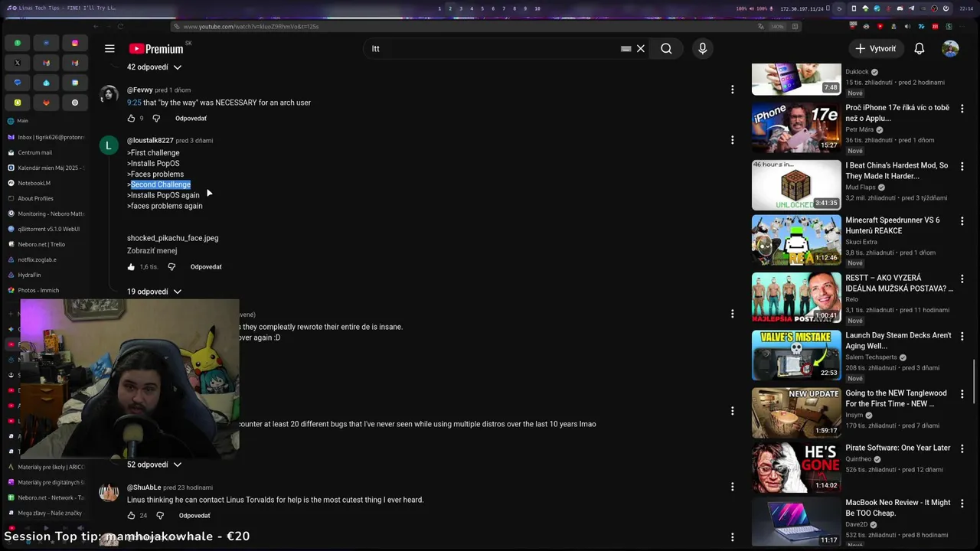Expand the 19 odpovedí replies
The width and height of the screenshot is (980, 551).
tap(154, 292)
